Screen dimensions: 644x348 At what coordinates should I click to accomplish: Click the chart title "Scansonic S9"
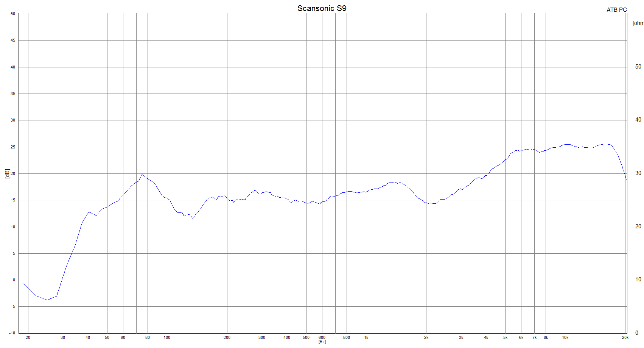(322, 8)
